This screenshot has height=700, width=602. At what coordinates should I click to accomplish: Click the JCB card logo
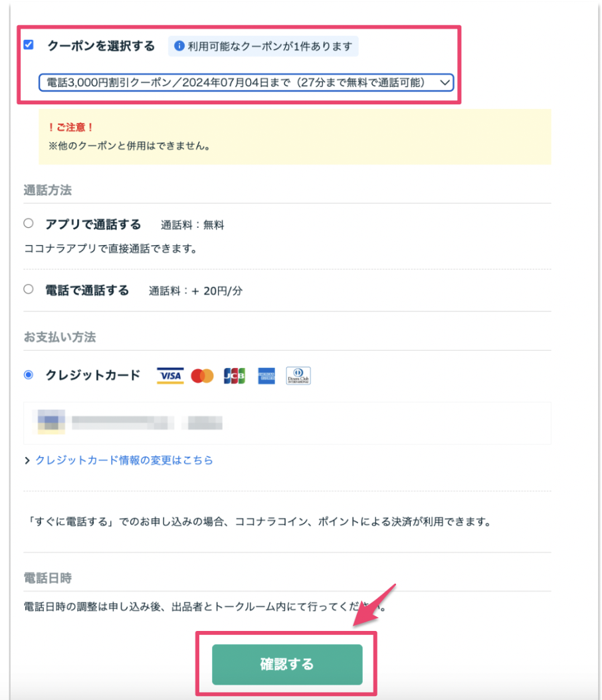pyautogui.click(x=235, y=376)
